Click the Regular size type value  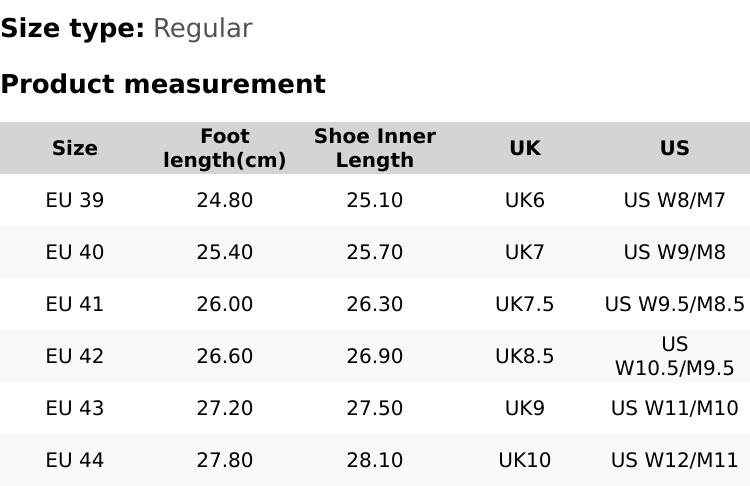point(202,28)
